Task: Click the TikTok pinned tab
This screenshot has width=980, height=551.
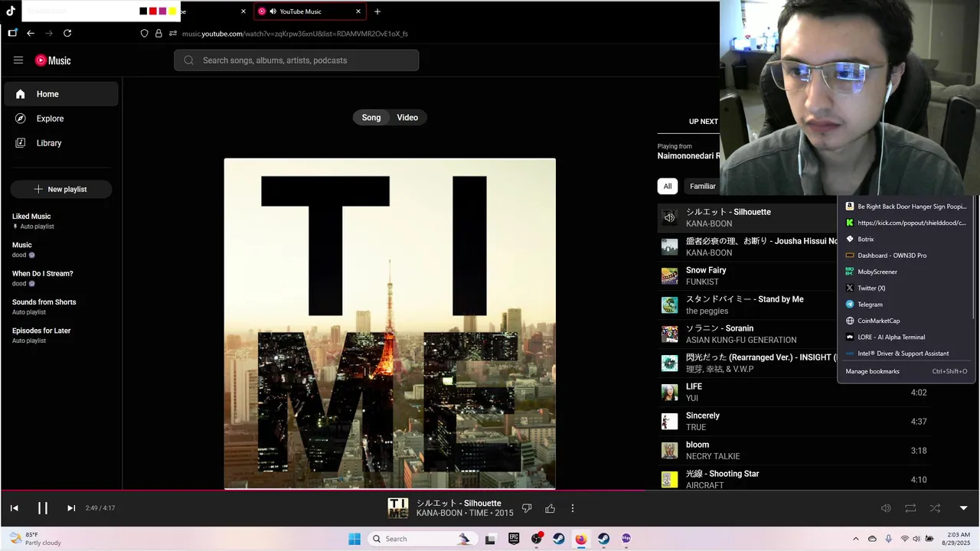Action: coord(11,11)
